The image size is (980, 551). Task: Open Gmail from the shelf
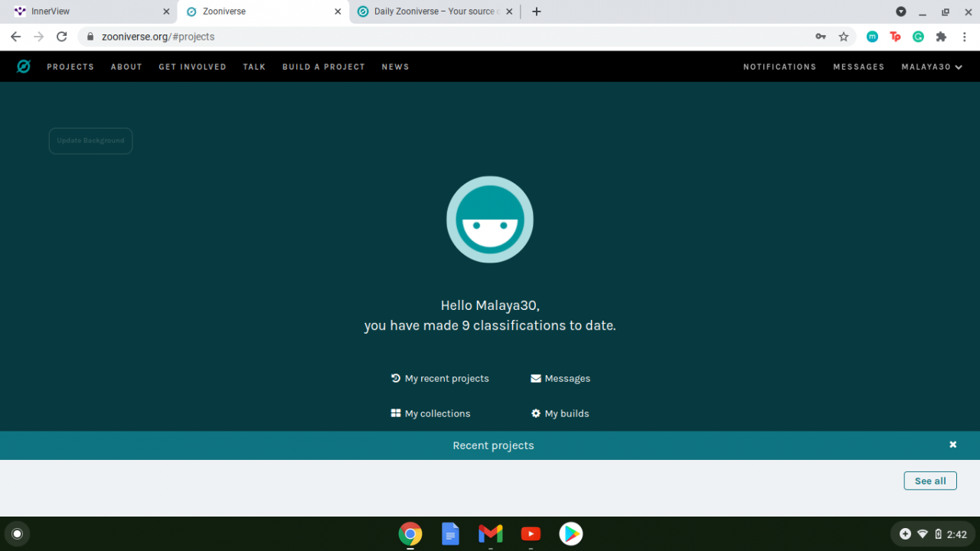491,533
